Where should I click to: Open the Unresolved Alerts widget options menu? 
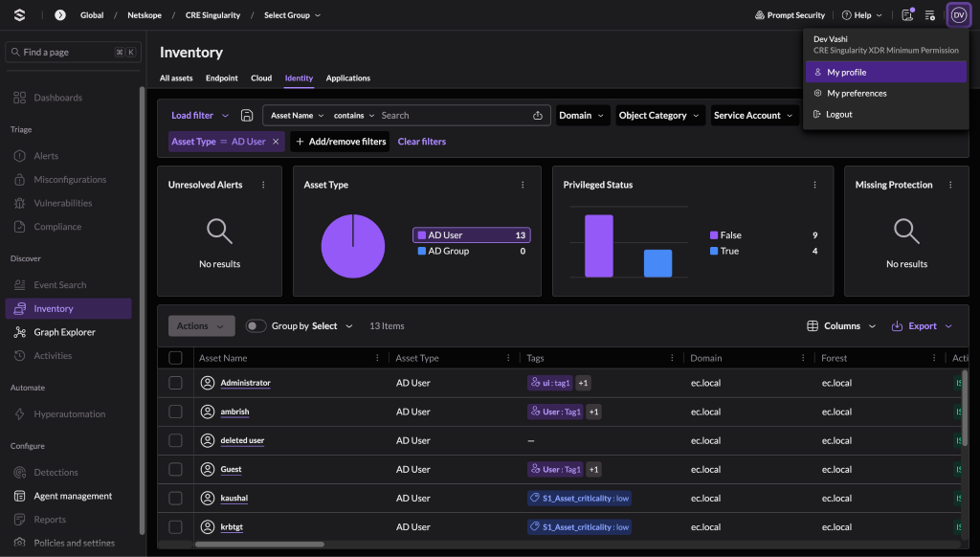coord(263,185)
